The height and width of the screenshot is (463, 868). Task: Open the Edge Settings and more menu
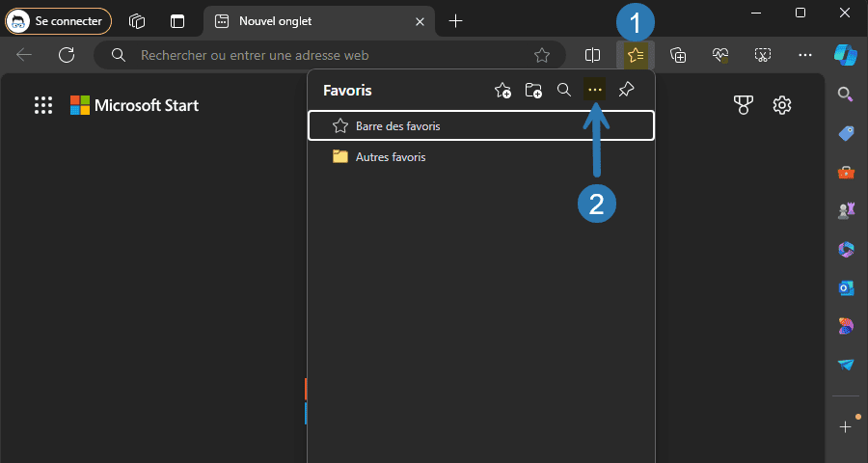click(805, 55)
